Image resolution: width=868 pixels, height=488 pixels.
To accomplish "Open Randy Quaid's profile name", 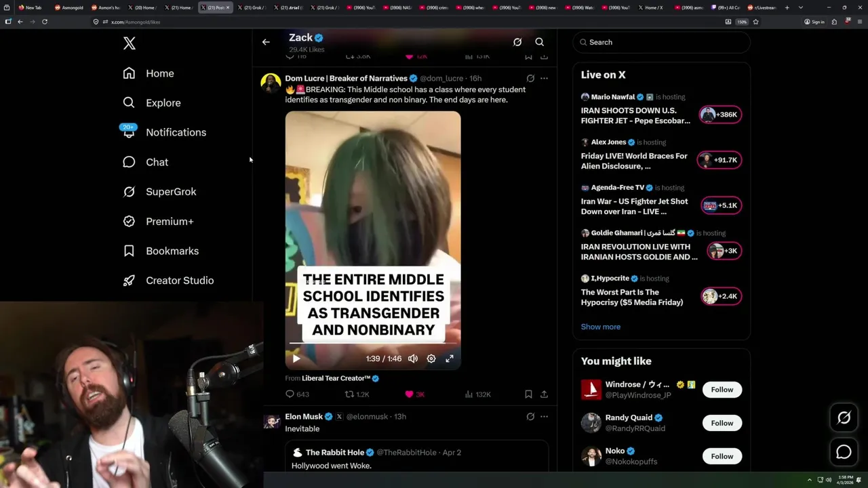I will pyautogui.click(x=629, y=418).
